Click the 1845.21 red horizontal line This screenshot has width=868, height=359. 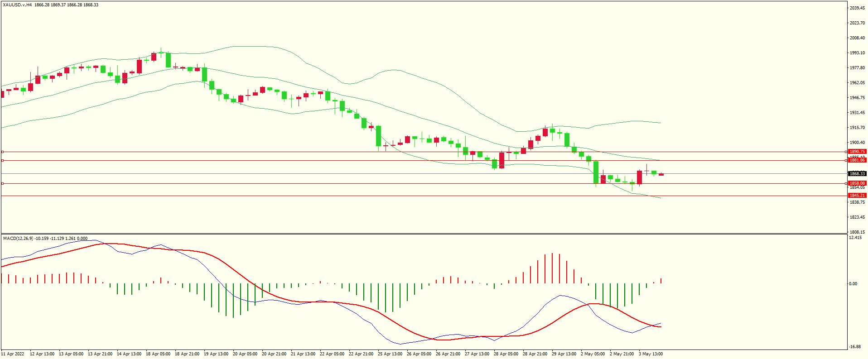click(x=424, y=196)
